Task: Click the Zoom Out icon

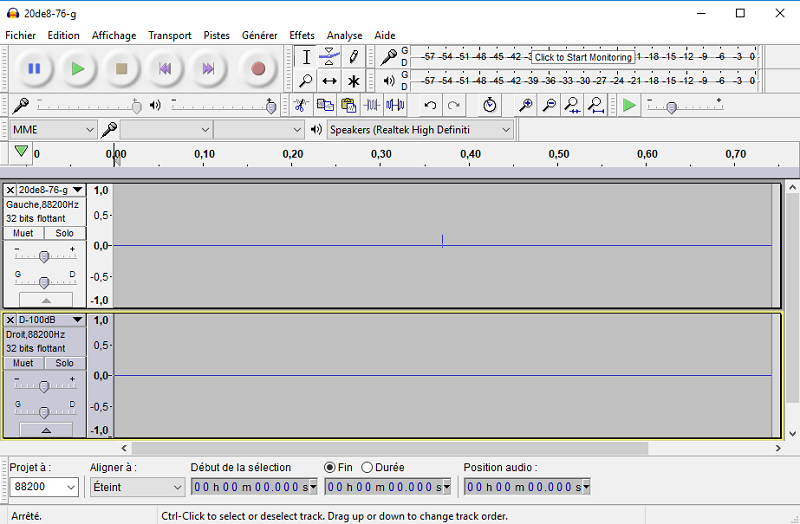Action: (549, 106)
